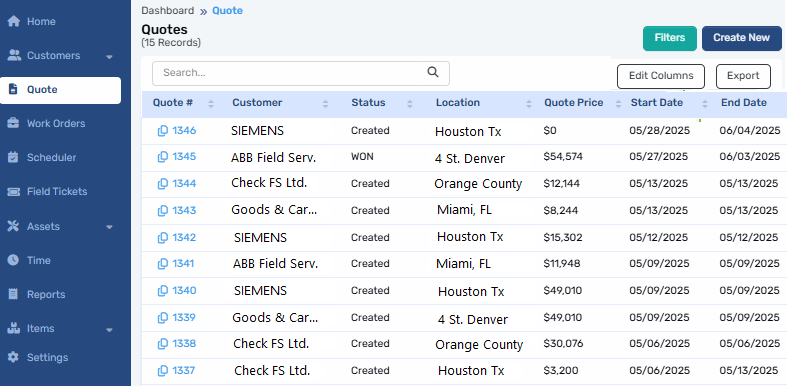Click the 06/03/2025 end date
The width and height of the screenshot is (787, 389).
click(750, 157)
